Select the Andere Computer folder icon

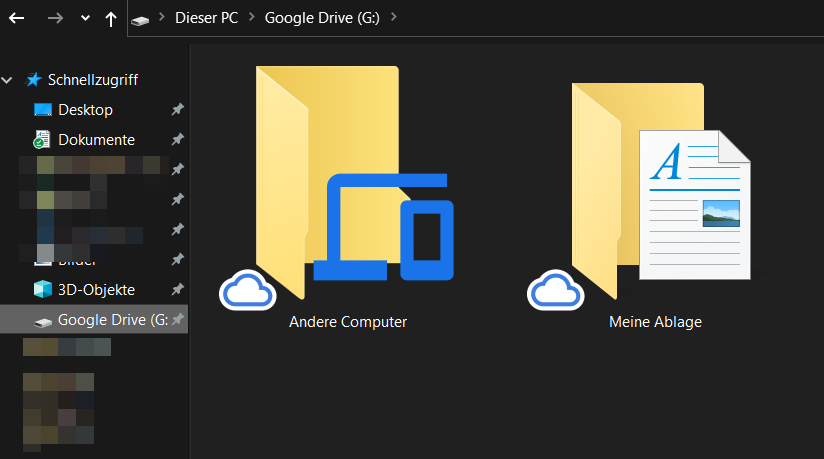[x=355, y=183]
